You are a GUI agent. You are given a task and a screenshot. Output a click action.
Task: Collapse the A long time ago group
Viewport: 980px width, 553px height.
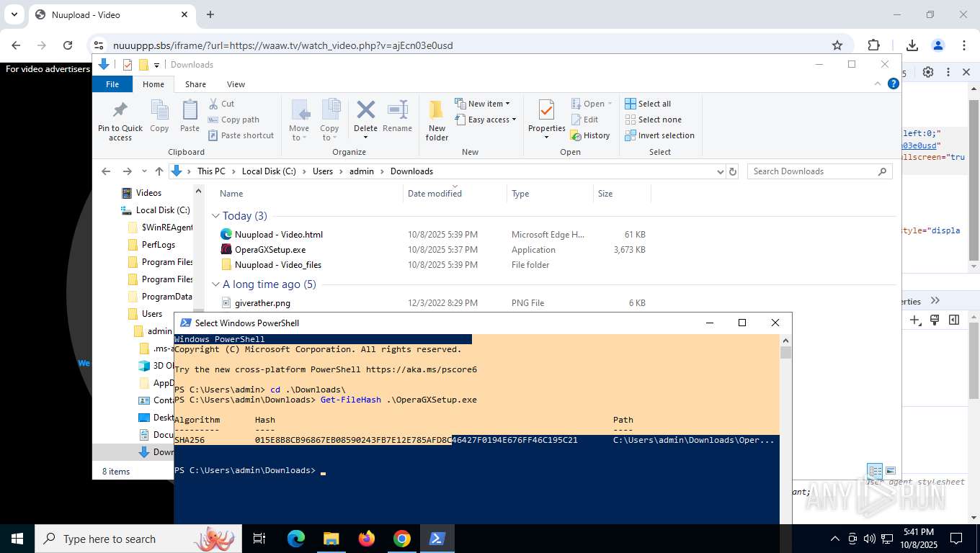click(x=215, y=284)
